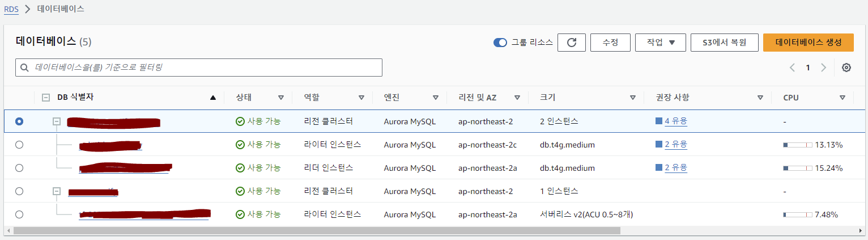This screenshot has height=240, width=868.
Task: Collapse the second regional cluster tree
Action: pos(57,191)
